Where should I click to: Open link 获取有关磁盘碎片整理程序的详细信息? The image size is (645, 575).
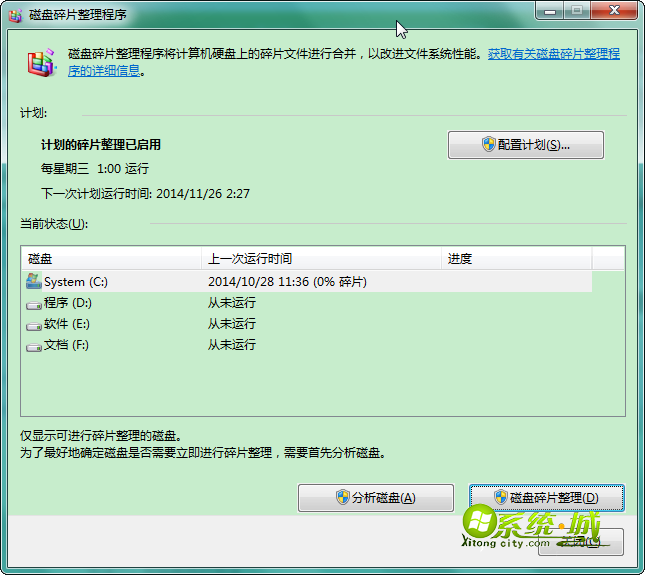coord(554,54)
